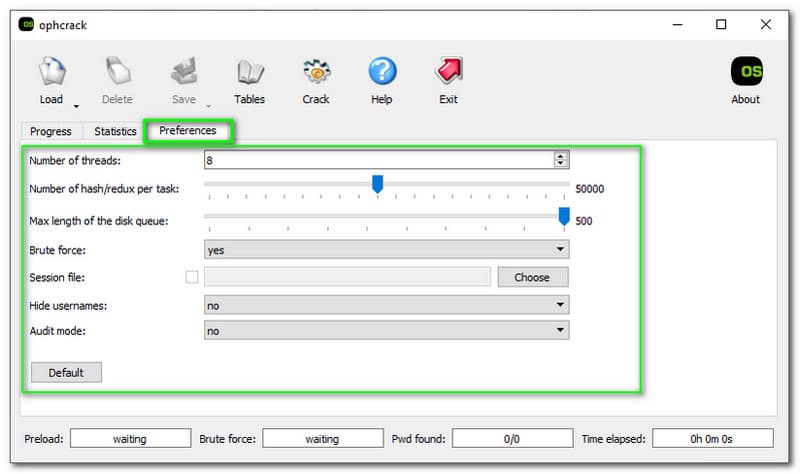
Task: Decrease number of threads with down arrow
Action: tap(561, 164)
